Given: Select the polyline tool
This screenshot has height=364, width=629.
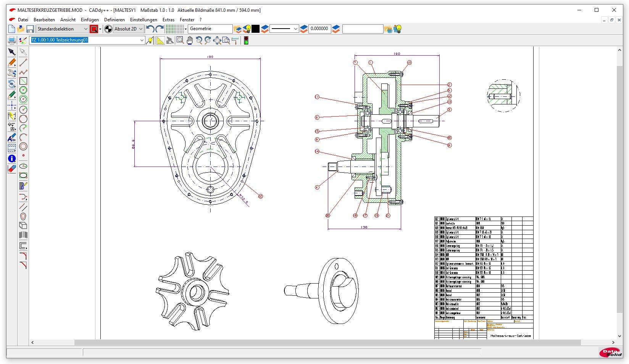Looking at the screenshot, I should tap(23, 72).
